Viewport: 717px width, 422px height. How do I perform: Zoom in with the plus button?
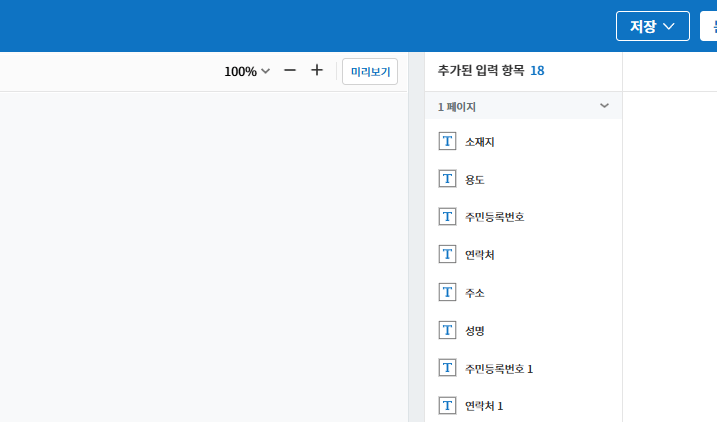(x=317, y=71)
